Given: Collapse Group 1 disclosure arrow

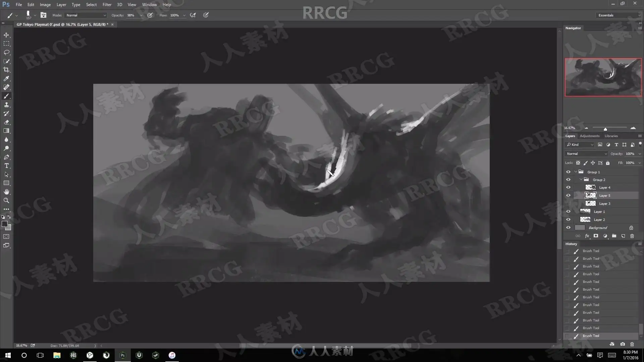Looking at the screenshot, I should [x=576, y=172].
